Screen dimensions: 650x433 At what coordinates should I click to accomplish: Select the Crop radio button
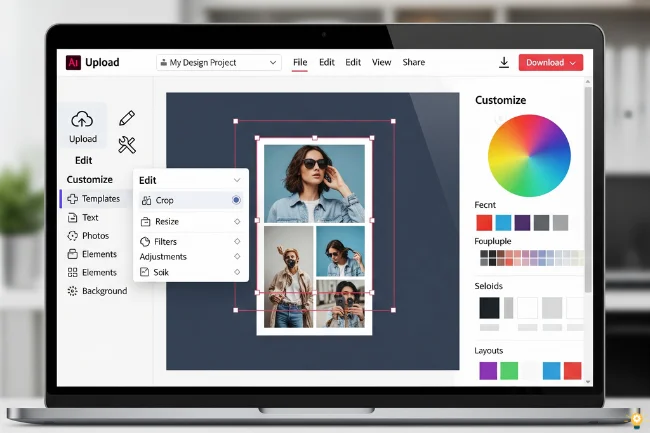[236, 200]
